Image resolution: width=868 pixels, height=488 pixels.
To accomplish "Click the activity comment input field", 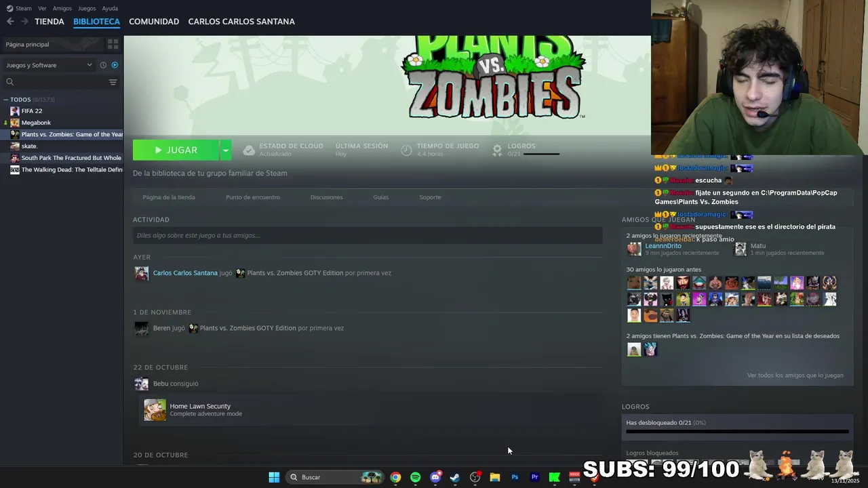I will (x=368, y=235).
